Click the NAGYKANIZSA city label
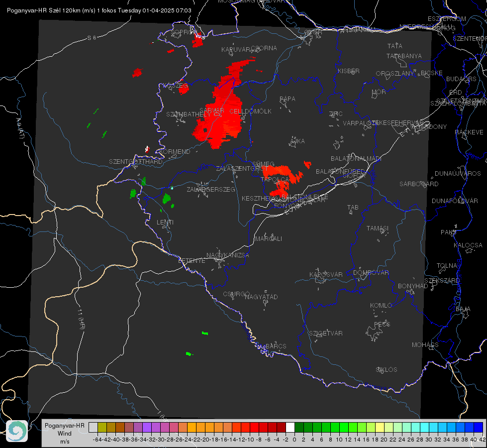Image resolution: width=487 pixels, height=448 pixels. pos(228,255)
